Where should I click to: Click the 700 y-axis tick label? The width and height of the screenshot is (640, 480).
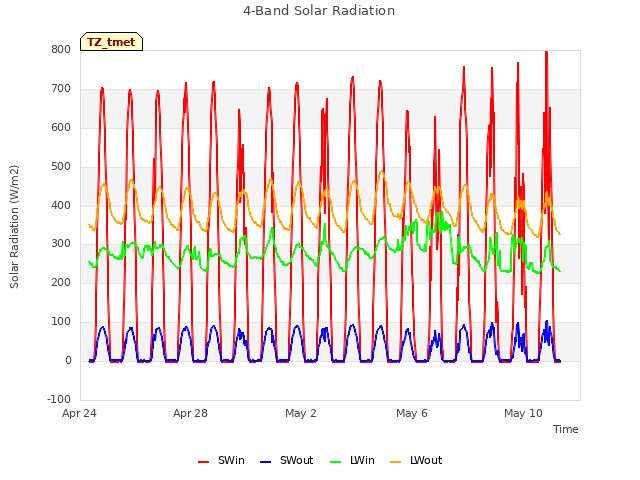coord(61,89)
